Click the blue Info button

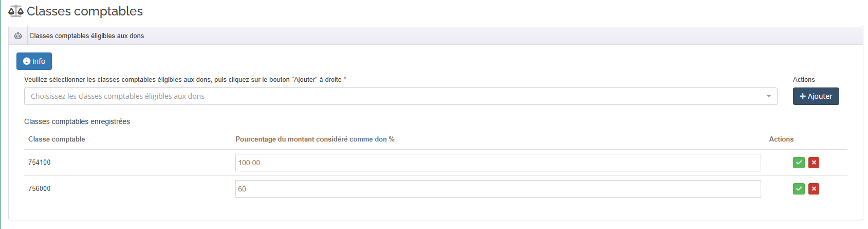[x=34, y=61]
